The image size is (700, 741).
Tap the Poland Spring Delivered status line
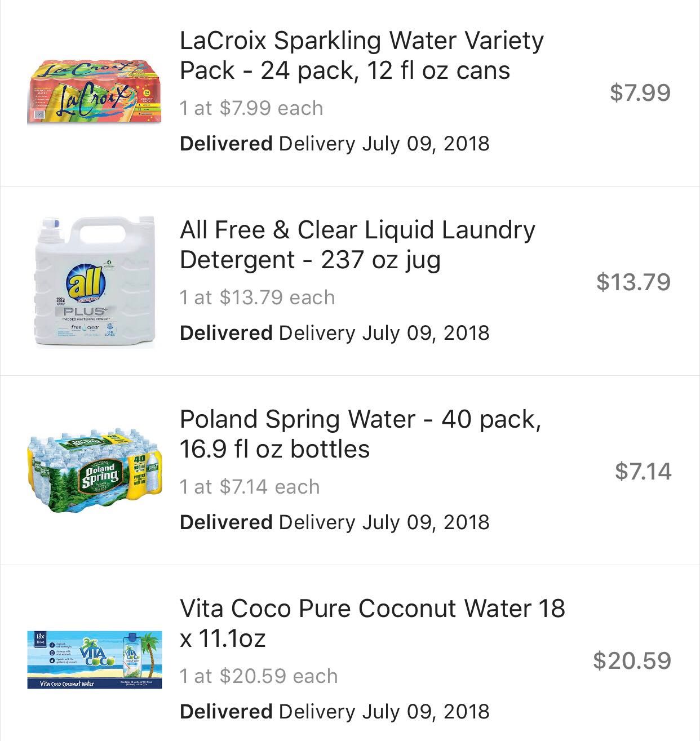point(334,522)
